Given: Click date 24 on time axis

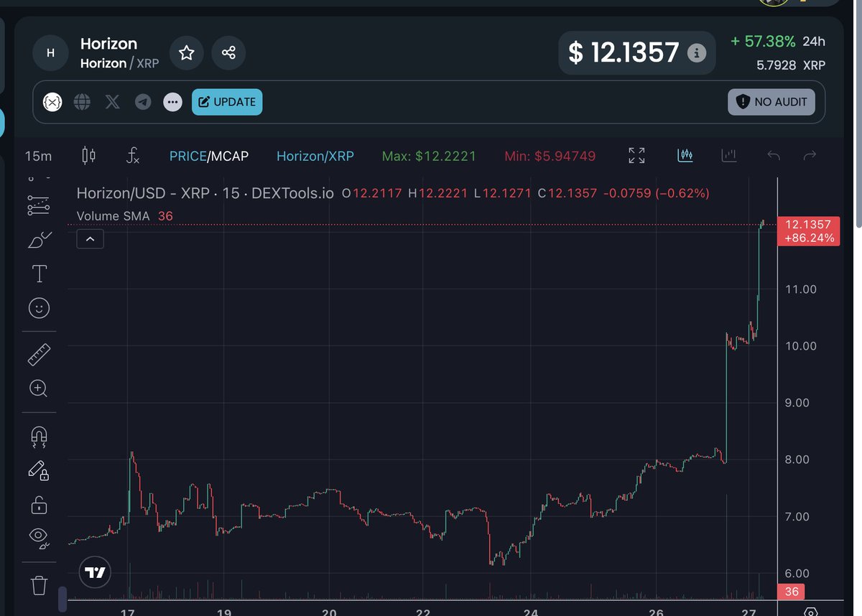Looking at the screenshot, I should (531, 613).
